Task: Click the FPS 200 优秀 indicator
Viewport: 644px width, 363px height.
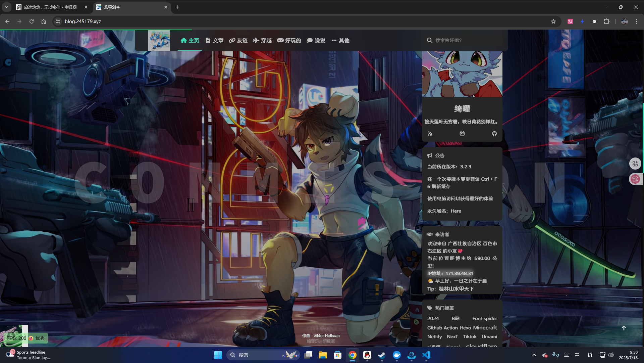Action: [x=26, y=338]
